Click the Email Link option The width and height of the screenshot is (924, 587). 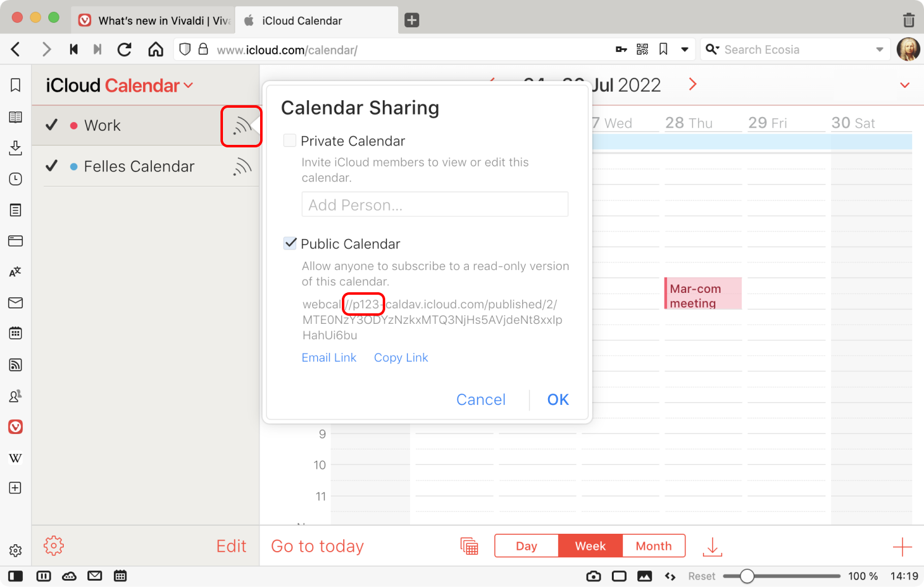click(x=329, y=358)
